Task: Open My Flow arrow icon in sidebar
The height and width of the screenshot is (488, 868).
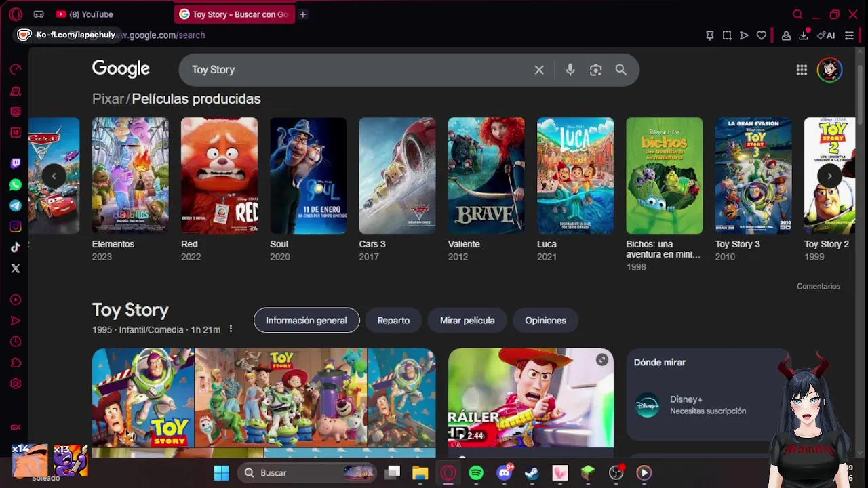Action: pyautogui.click(x=16, y=321)
